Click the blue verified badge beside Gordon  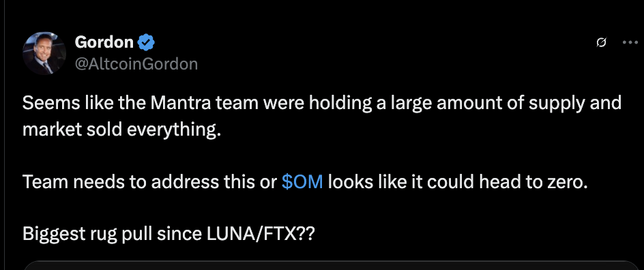click(146, 42)
